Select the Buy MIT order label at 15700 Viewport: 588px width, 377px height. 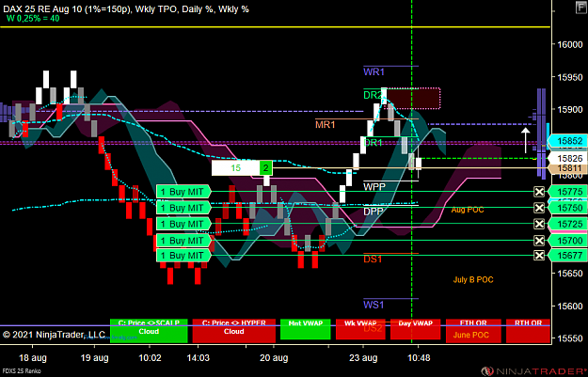tap(183, 240)
